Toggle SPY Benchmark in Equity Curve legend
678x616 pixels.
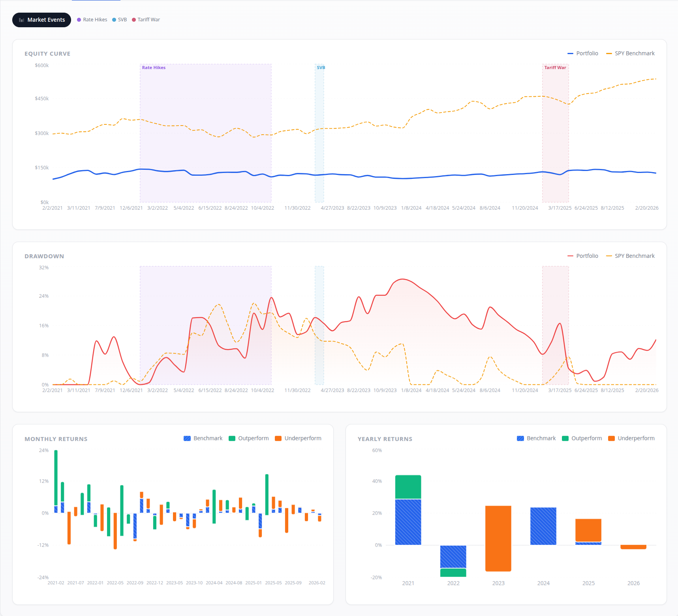(x=630, y=53)
